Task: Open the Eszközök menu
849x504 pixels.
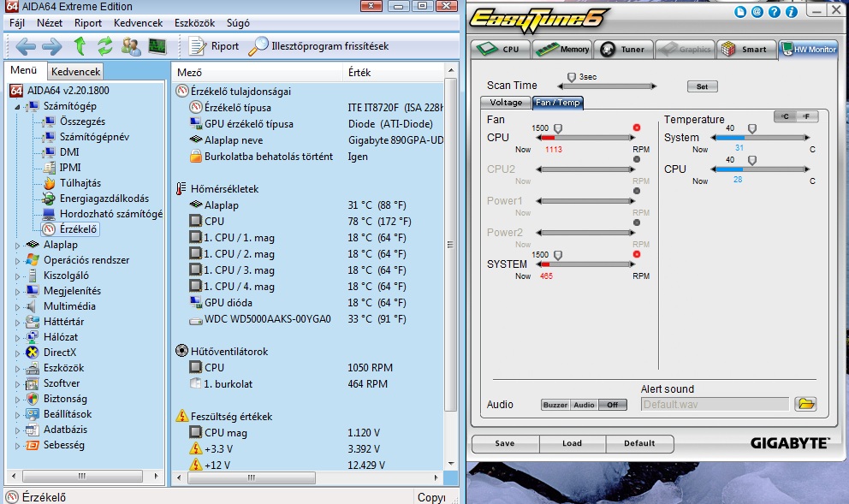Action: [194, 23]
